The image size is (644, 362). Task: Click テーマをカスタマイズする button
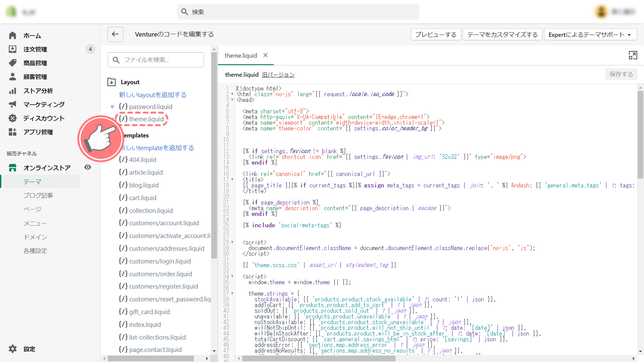tap(502, 34)
